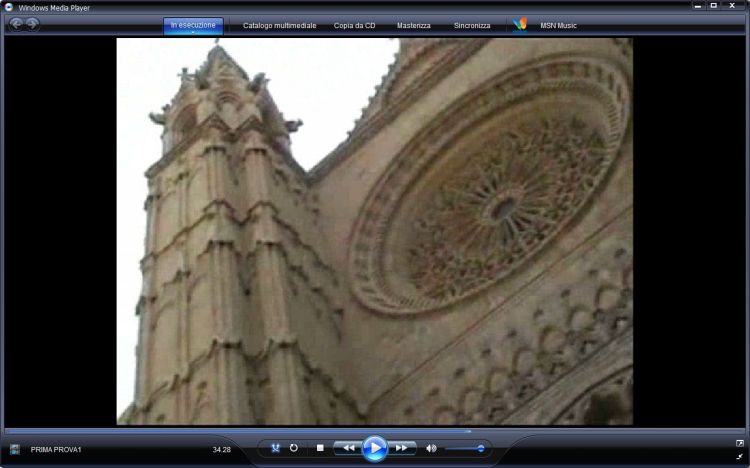Image resolution: width=750 pixels, height=468 pixels.
Task: Click the Windows Media Player title icon
Action: (9, 7)
